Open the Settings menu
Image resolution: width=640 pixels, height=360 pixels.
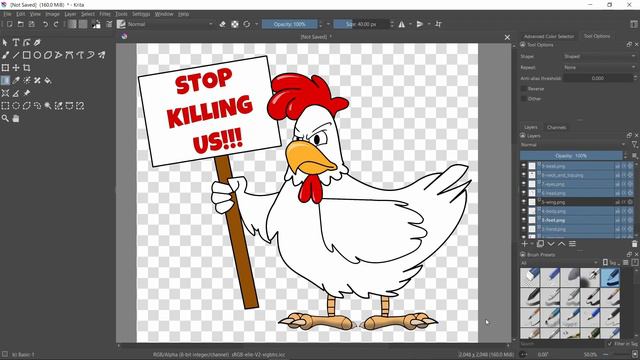click(141, 14)
